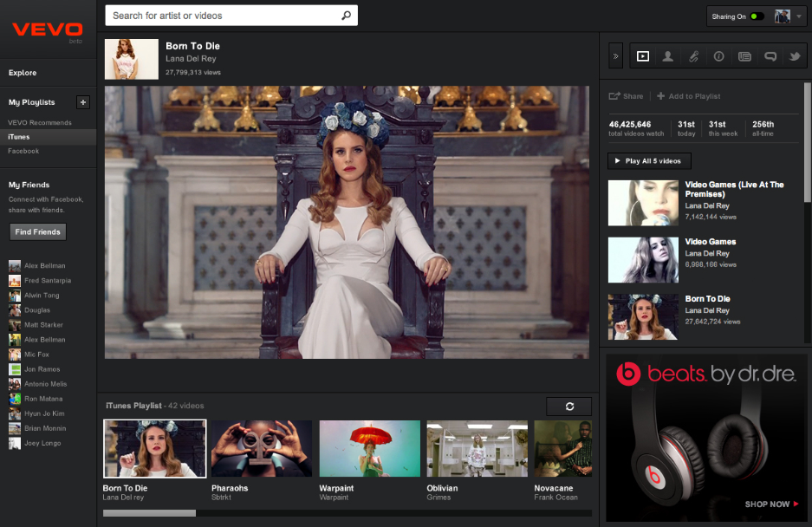Open Explore in the sidebar
This screenshot has height=527, width=812.
click(x=23, y=73)
